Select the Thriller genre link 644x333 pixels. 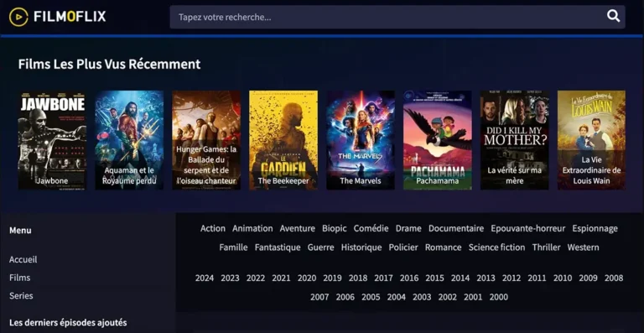(546, 247)
